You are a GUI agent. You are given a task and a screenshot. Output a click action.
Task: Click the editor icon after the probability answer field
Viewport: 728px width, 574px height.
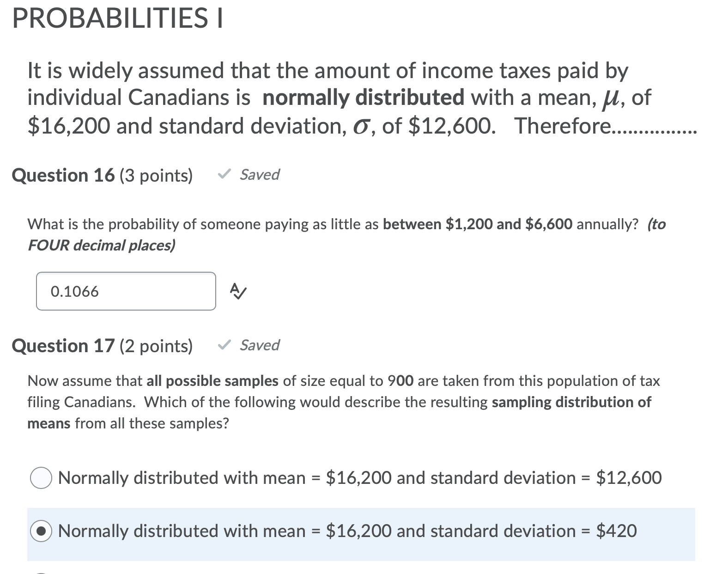(237, 291)
